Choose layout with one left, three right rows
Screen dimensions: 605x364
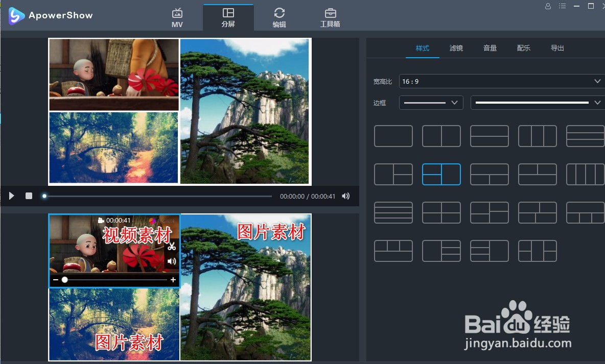441,251
